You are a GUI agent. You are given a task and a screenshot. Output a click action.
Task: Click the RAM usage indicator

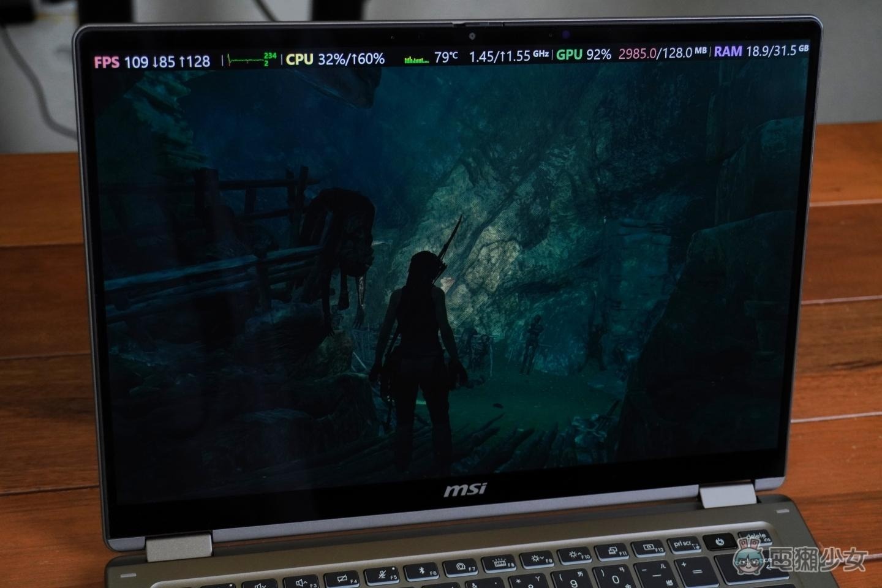click(x=760, y=51)
